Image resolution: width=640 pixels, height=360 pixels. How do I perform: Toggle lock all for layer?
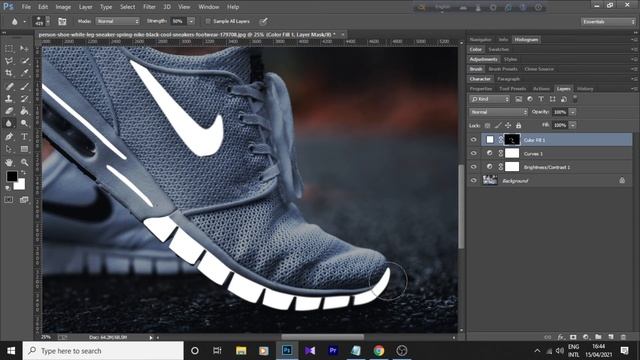[x=518, y=125]
